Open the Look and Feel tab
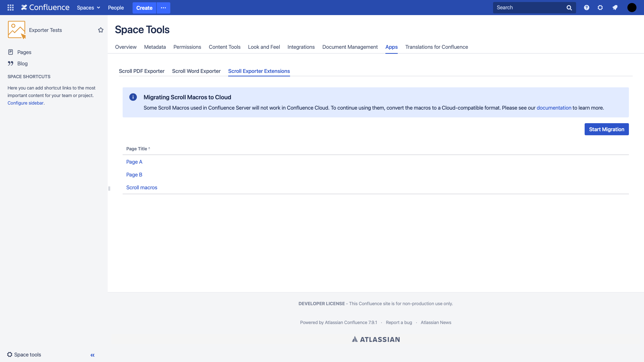The height and width of the screenshot is (362, 644). click(264, 47)
